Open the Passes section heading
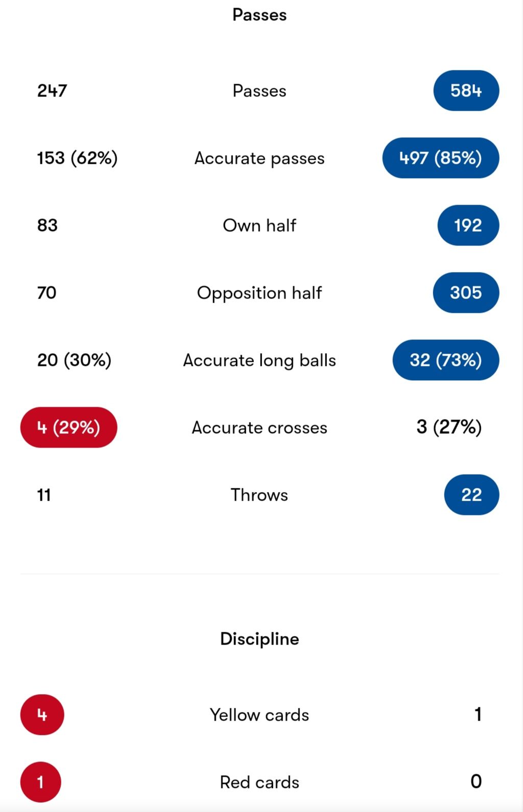Screen dimensions: 523x812 (x=259, y=15)
